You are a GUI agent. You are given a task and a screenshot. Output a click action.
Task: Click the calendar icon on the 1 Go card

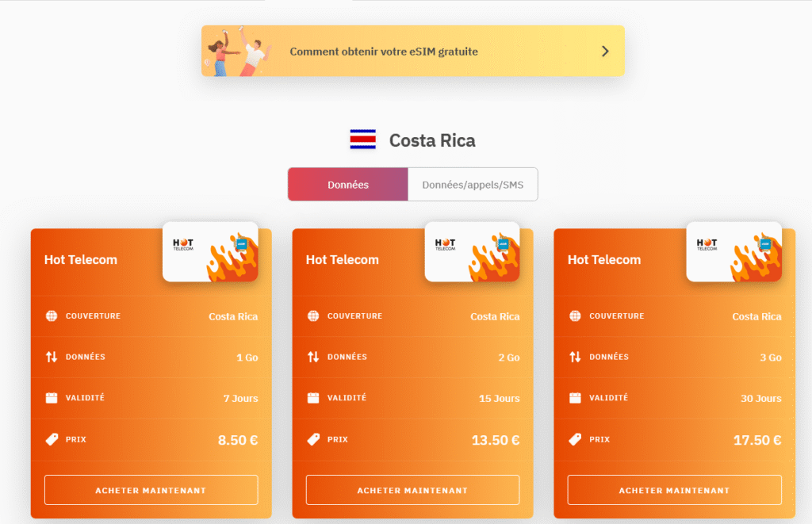tap(52, 398)
